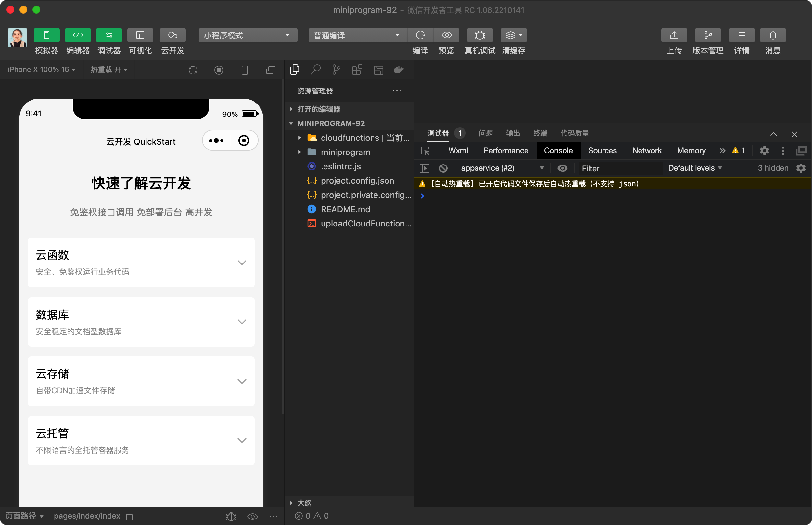Click the element inspector arrow icon

[x=425, y=151]
